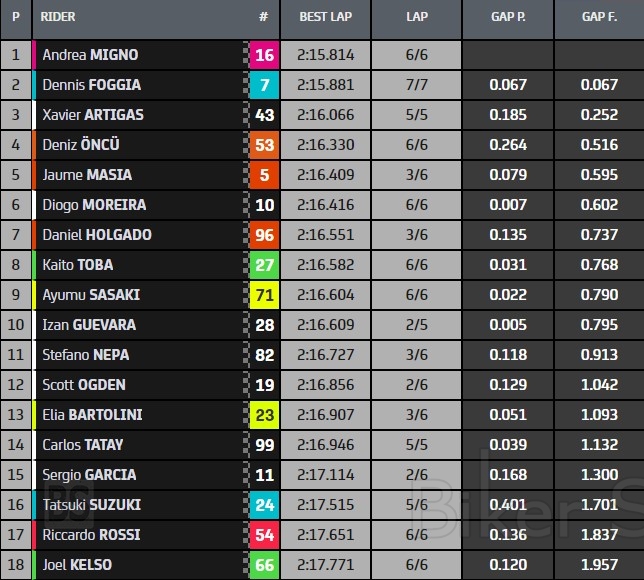644x580 pixels.
Task: Click Joel Kelso's green number 66 badge
Action: (x=264, y=565)
